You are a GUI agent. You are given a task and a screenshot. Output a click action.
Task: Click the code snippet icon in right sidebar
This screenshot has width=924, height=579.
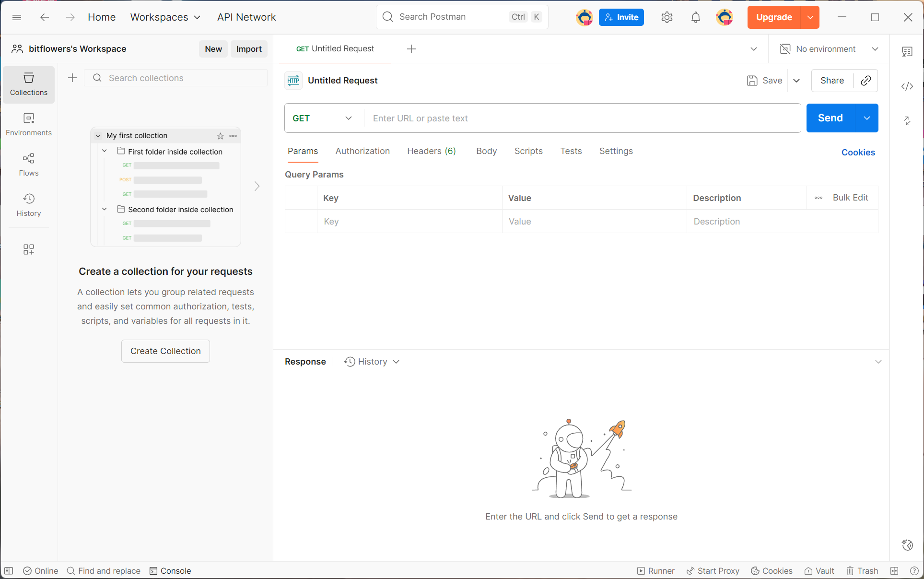(907, 86)
